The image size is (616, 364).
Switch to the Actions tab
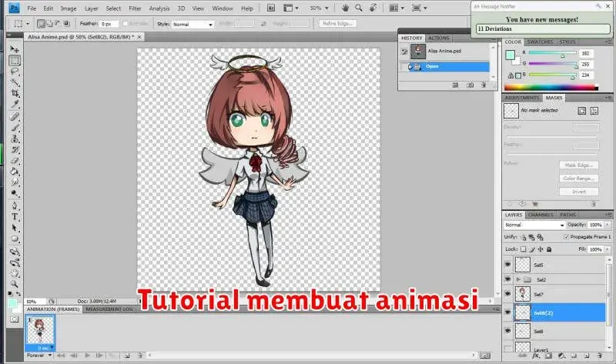coord(438,38)
